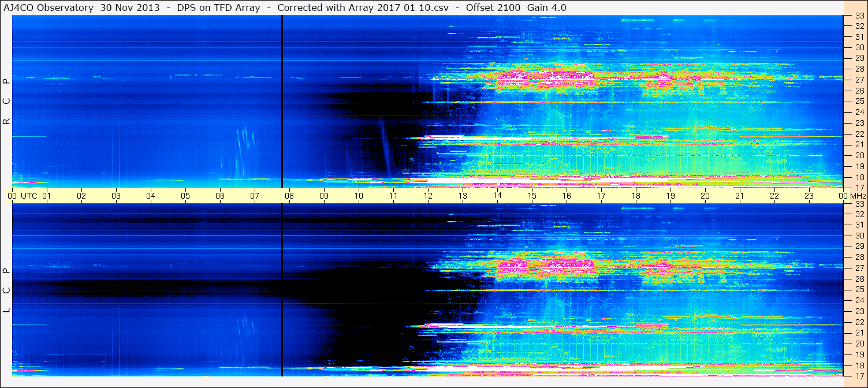Click the 17 MHz label of LCP panel

coord(859,375)
